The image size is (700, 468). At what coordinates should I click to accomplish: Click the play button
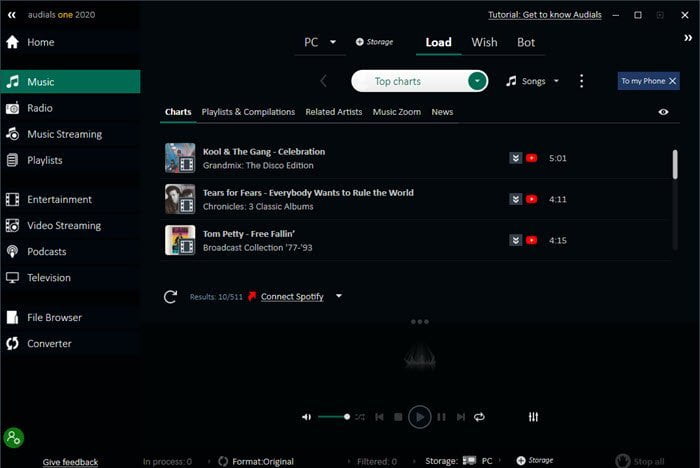420,417
